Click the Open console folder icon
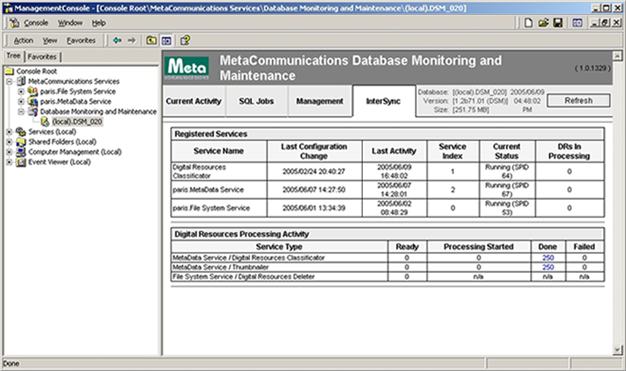The image size is (626, 371). [x=543, y=23]
